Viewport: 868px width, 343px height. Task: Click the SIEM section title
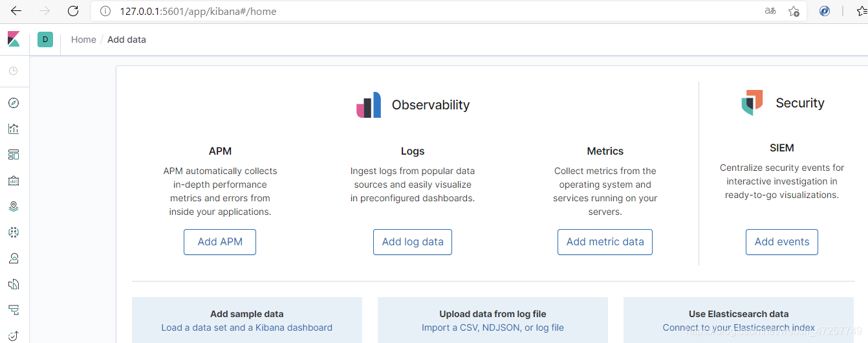pyautogui.click(x=782, y=148)
